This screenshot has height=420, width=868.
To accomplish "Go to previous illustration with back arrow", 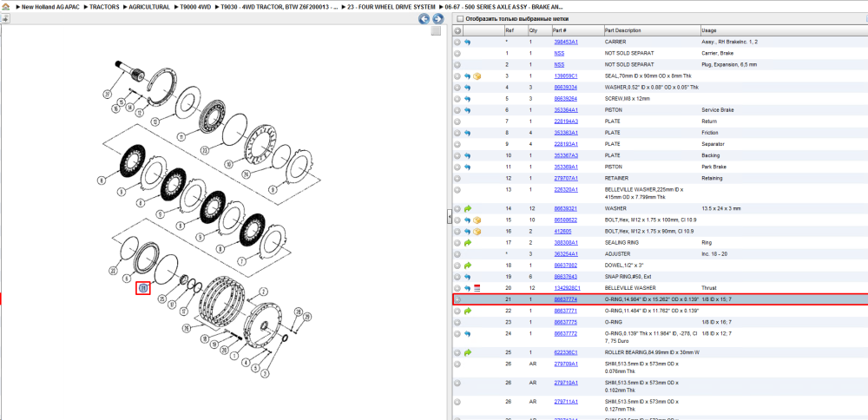I will pyautogui.click(x=424, y=19).
